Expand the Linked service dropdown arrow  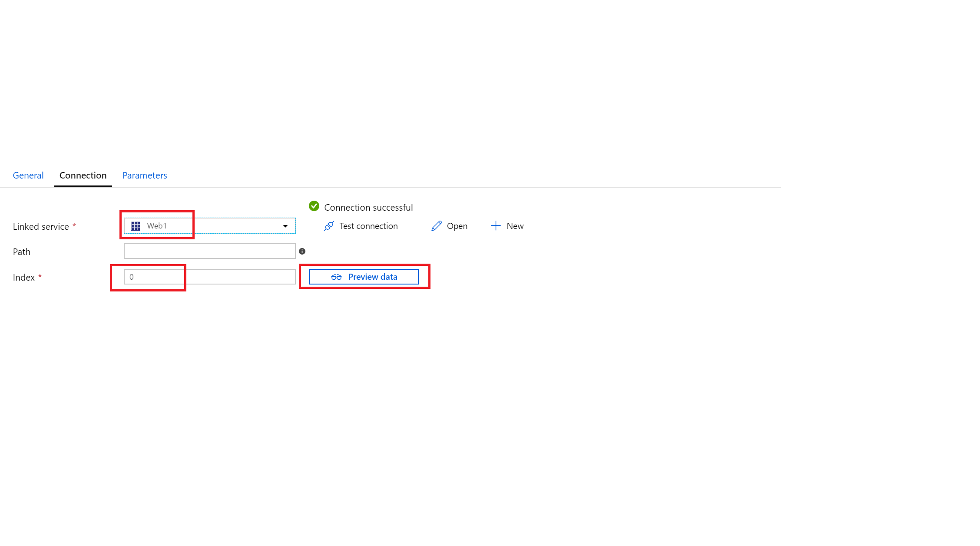285,226
